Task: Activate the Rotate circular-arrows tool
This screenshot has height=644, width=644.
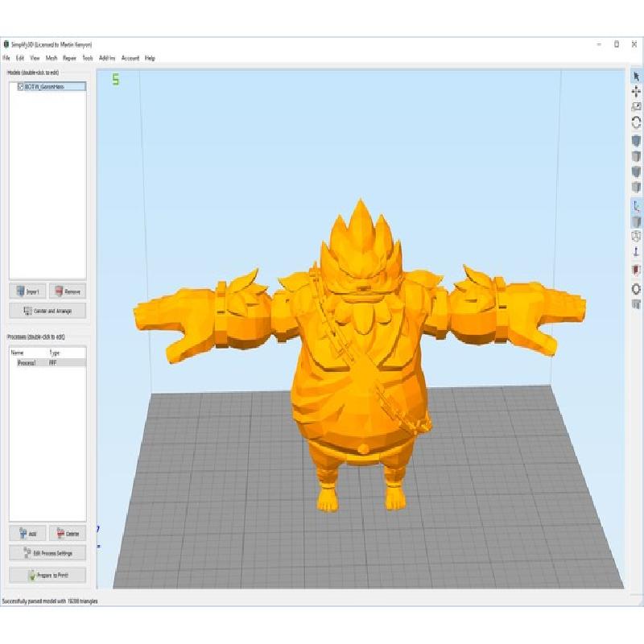Action: [636, 122]
